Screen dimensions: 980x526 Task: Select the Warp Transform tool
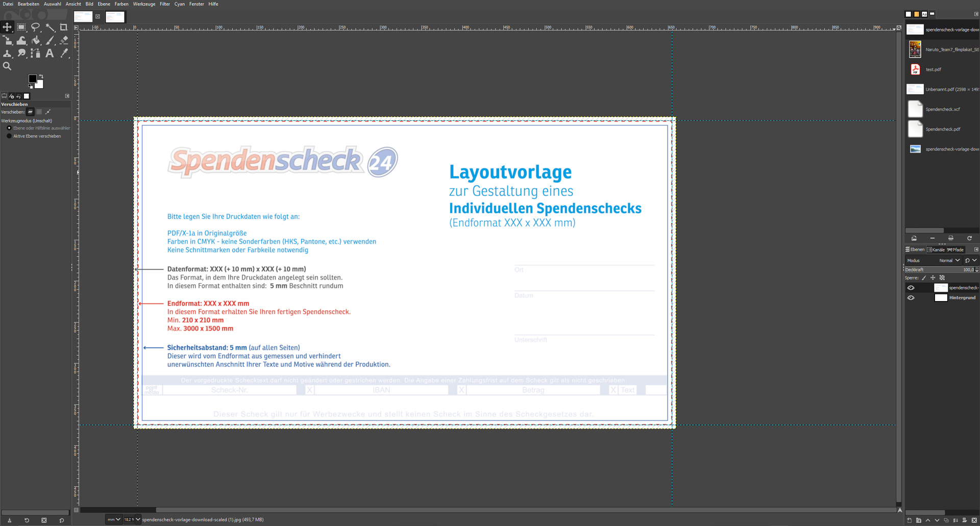(21, 40)
